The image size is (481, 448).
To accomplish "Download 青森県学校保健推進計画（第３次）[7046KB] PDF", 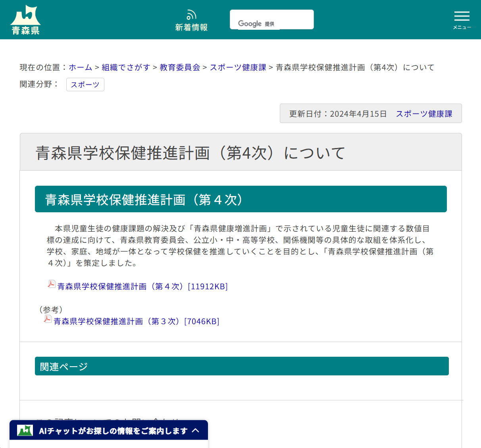I will click(136, 321).
